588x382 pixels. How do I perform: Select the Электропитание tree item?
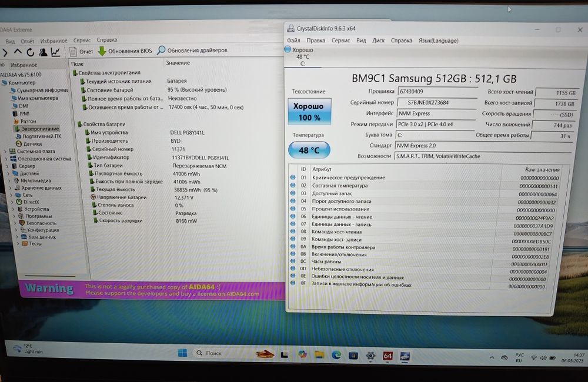pos(36,129)
